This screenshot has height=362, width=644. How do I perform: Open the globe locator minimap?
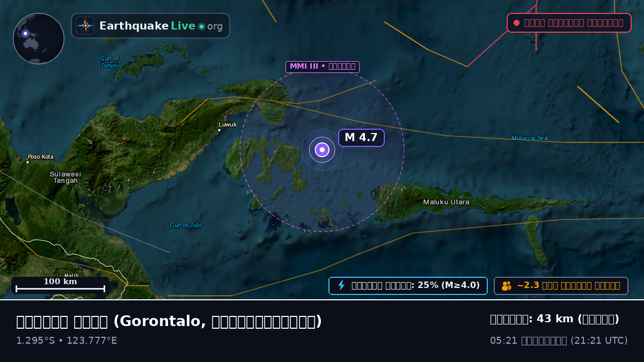39,39
